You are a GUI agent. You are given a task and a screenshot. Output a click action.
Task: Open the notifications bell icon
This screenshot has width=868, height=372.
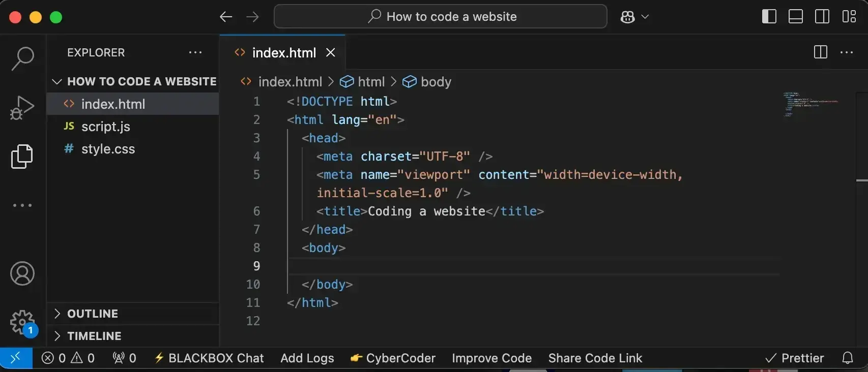(x=847, y=358)
